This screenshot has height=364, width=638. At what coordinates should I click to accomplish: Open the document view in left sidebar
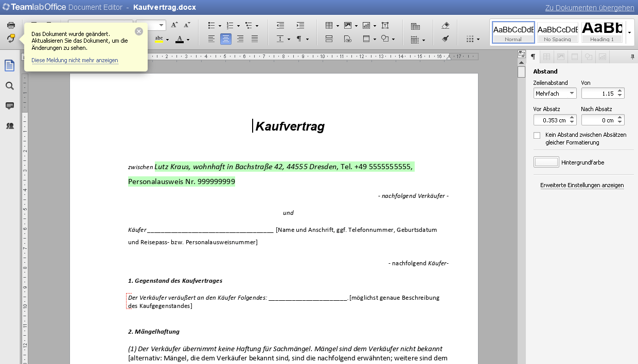pos(10,66)
